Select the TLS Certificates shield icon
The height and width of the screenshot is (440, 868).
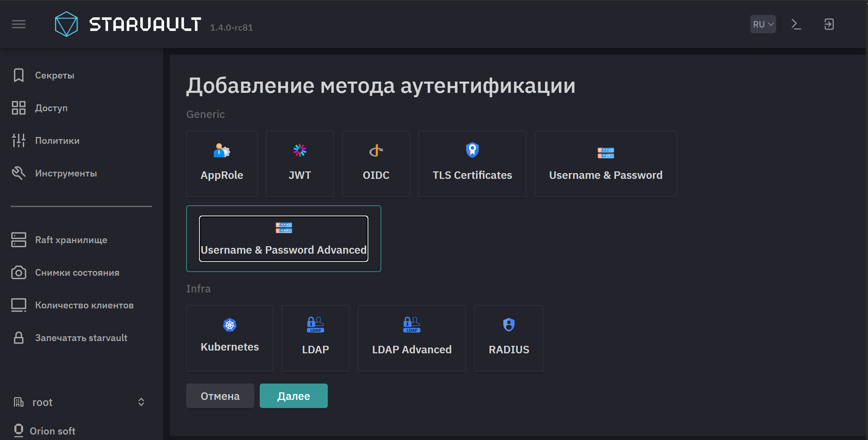[472, 150]
